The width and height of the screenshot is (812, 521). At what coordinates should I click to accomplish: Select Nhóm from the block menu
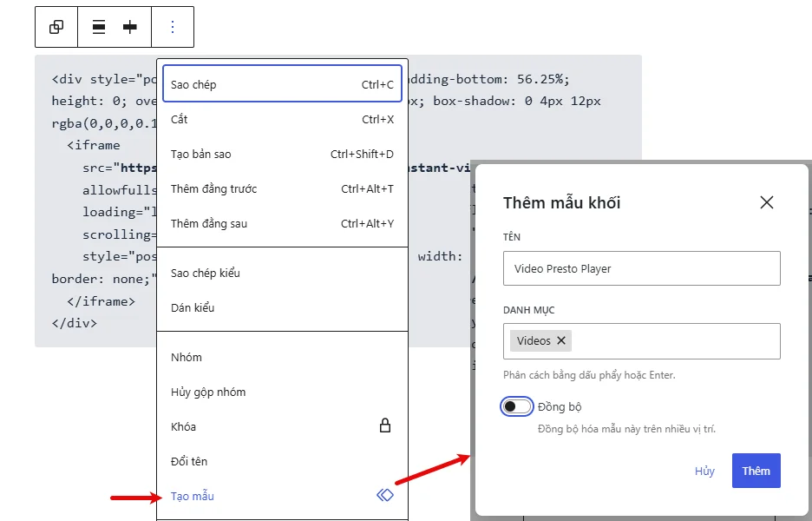coord(282,357)
